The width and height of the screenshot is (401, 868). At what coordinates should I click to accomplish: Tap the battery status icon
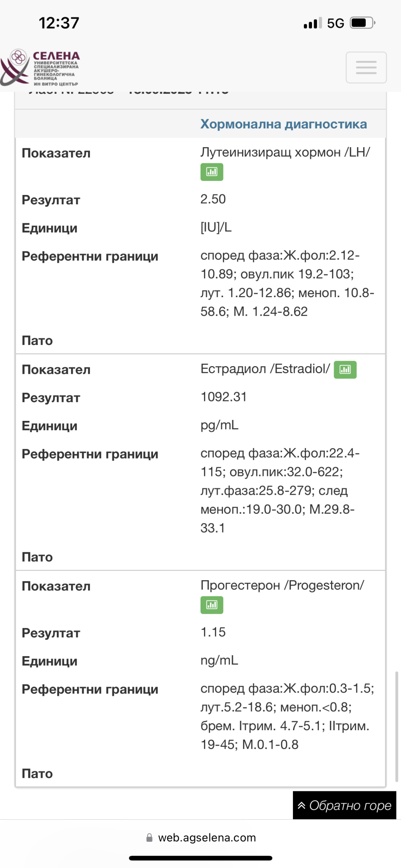click(x=362, y=23)
